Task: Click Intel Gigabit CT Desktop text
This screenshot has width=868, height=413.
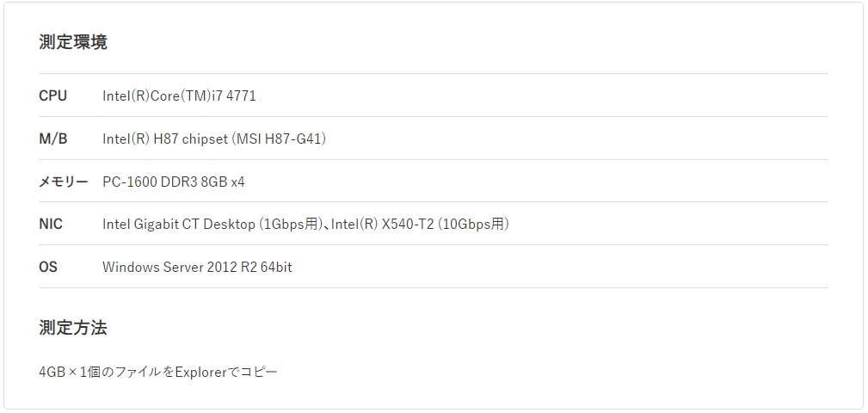Action: 179,225
